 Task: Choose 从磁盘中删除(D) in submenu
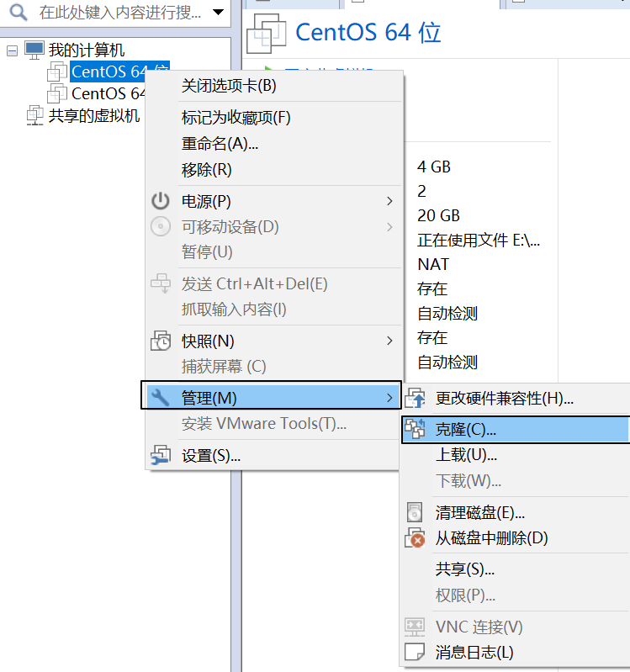coord(516,538)
